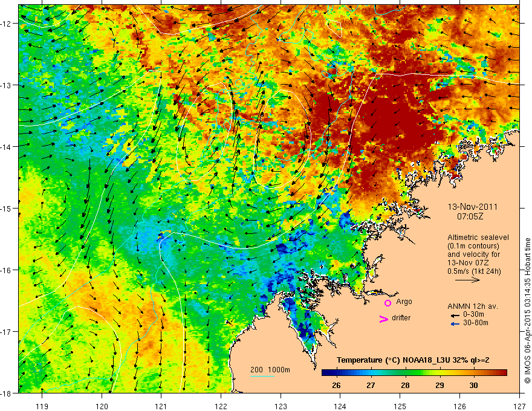Click the 30-80m legend label
532x411 pixels.
[x=476, y=323]
